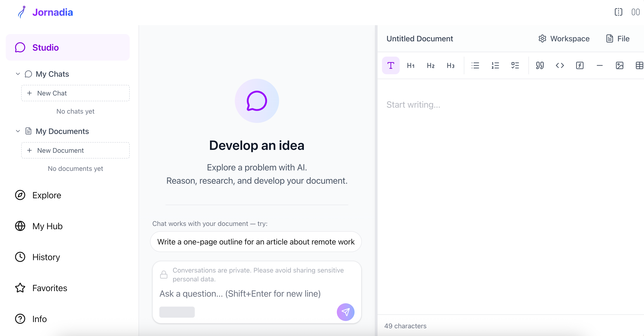Collapse the My Documents section
Image resolution: width=644 pixels, height=336 pixels.
click(x=18, y=131)
